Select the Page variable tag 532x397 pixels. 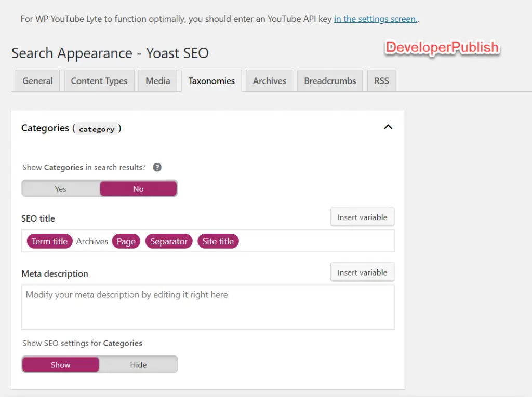tap(126, 241)
